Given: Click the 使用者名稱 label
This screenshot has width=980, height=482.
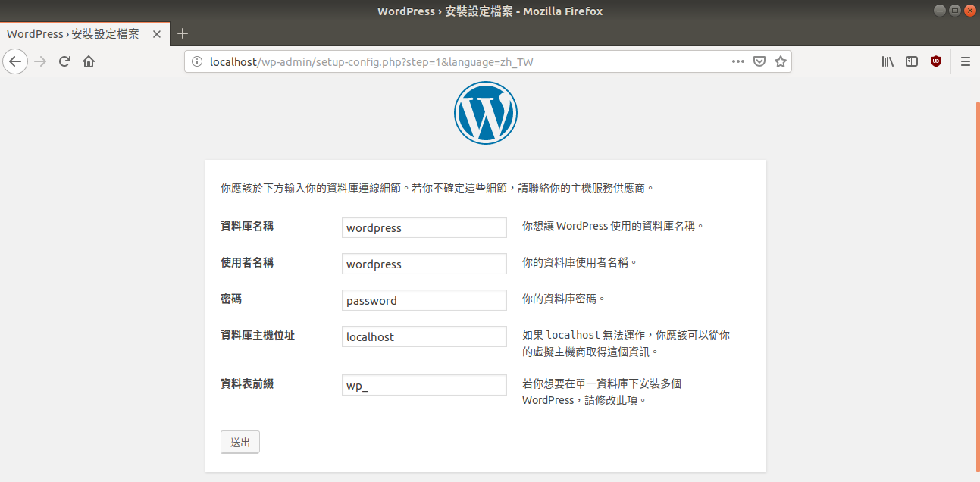Looking at the screenshot, I should pyautogui.click(x=247, y=262).
